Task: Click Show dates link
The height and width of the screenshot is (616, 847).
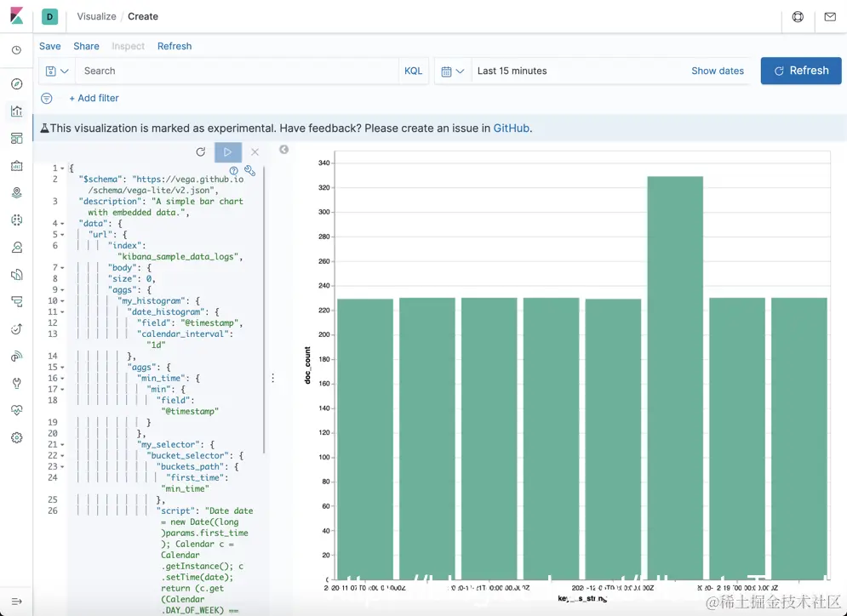Action: (718, 71)
